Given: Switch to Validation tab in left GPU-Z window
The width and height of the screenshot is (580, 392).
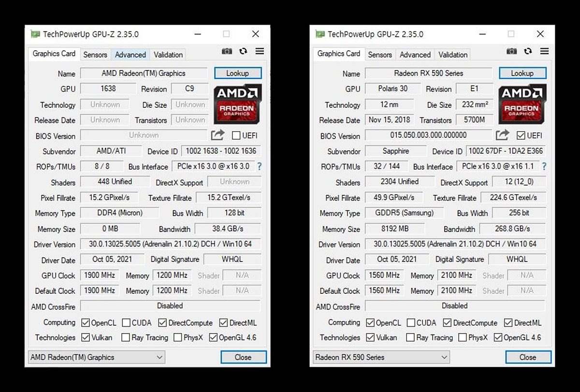Looking at the screenshot, I should point(168,55).
